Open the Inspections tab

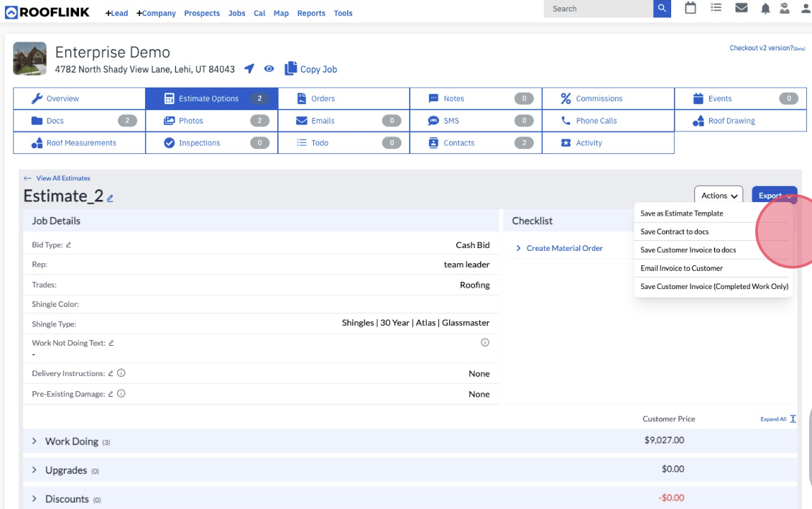pos(212,143)
